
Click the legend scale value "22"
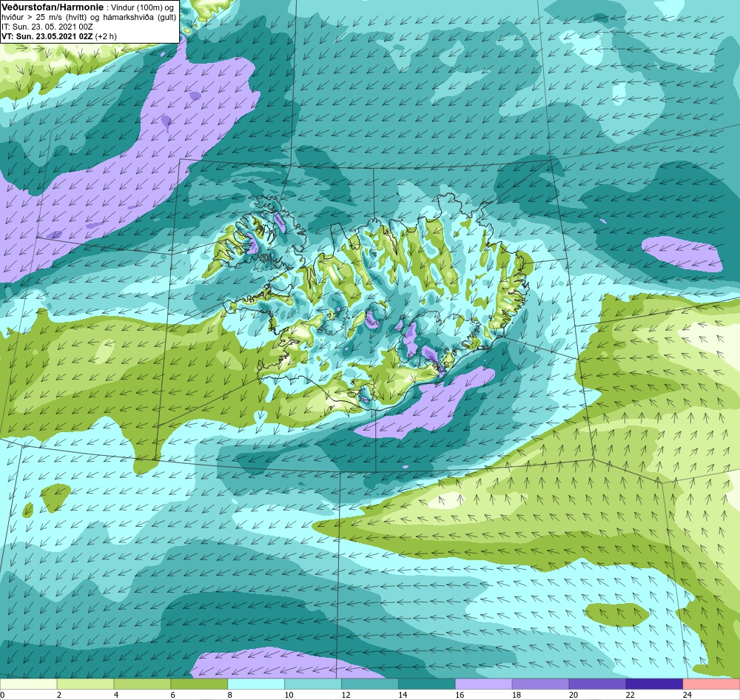(630, 695)
